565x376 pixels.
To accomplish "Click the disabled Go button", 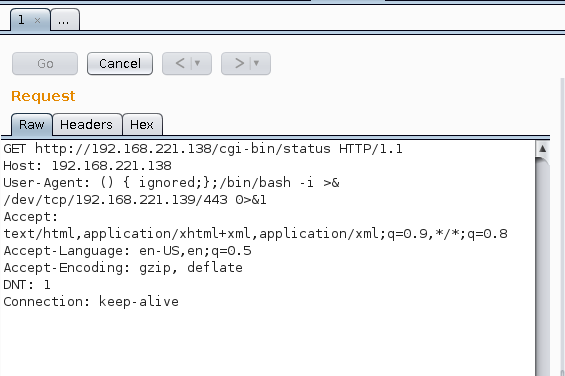I will click(x=45, y=64).
